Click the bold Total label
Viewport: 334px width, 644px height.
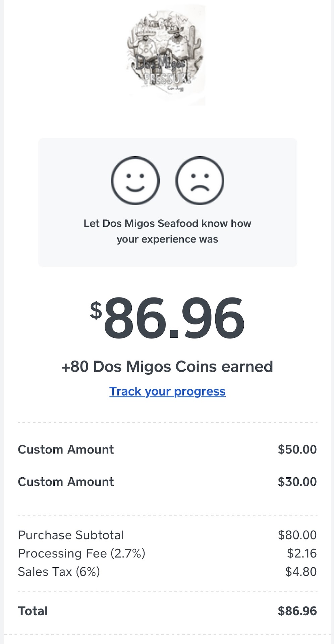point(33,611)
